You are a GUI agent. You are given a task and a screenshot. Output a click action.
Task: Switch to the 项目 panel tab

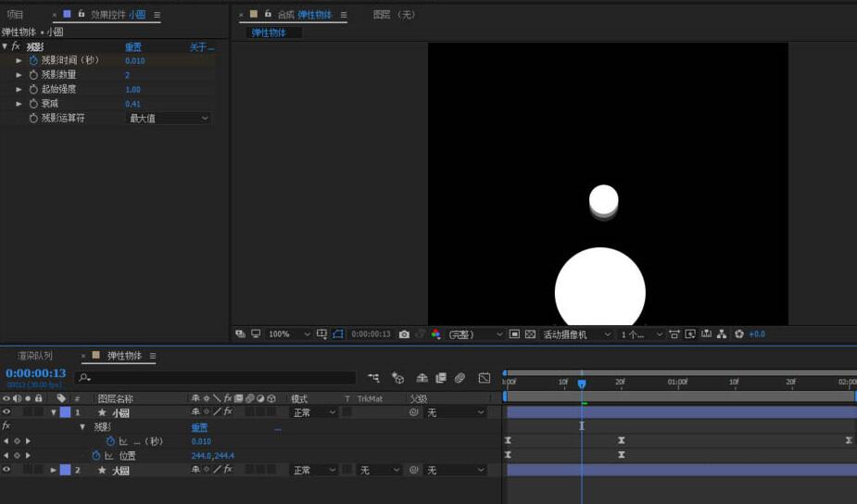pyautogui.click(x=16, y=15)
